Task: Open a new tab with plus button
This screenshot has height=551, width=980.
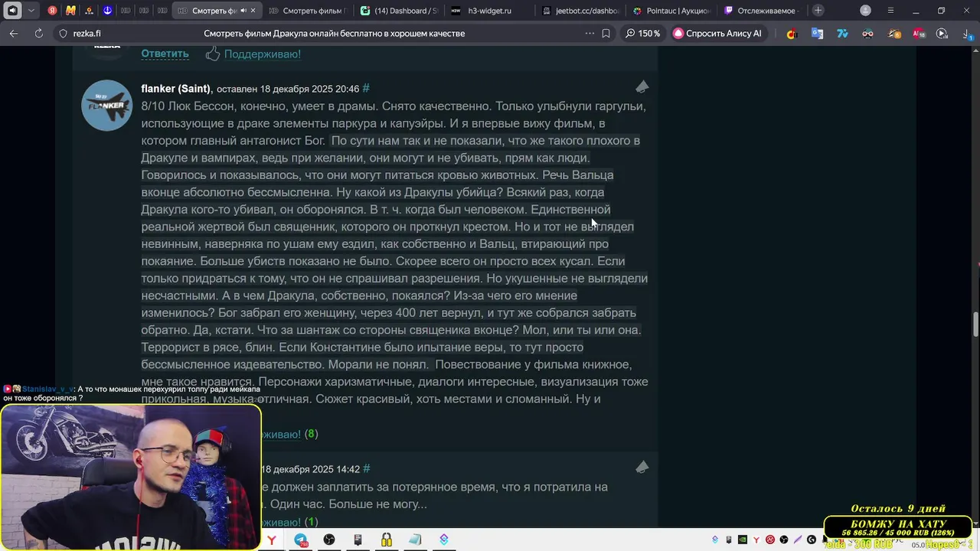Action: coord(818,11)
